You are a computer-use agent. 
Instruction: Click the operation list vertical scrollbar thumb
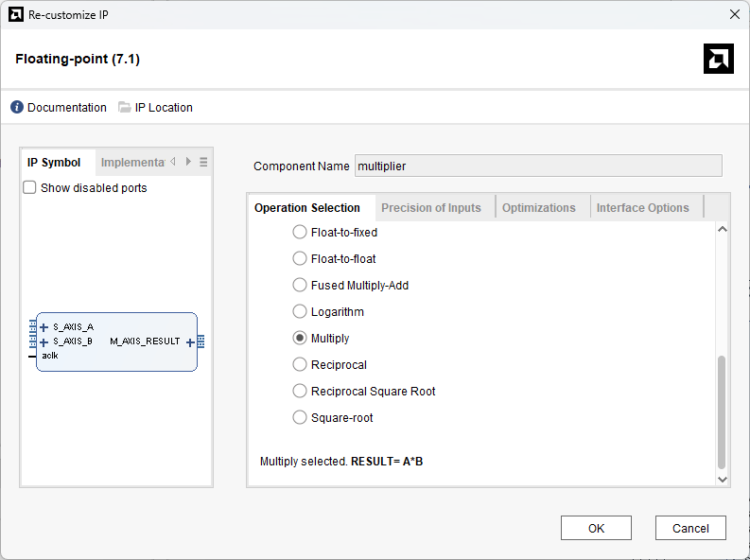pos(723,411)
